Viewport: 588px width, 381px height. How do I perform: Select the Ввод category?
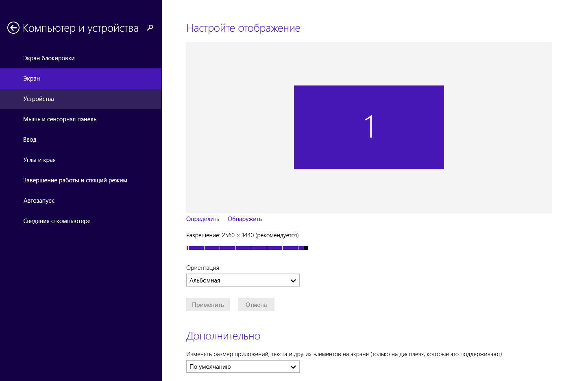[30, 140]
